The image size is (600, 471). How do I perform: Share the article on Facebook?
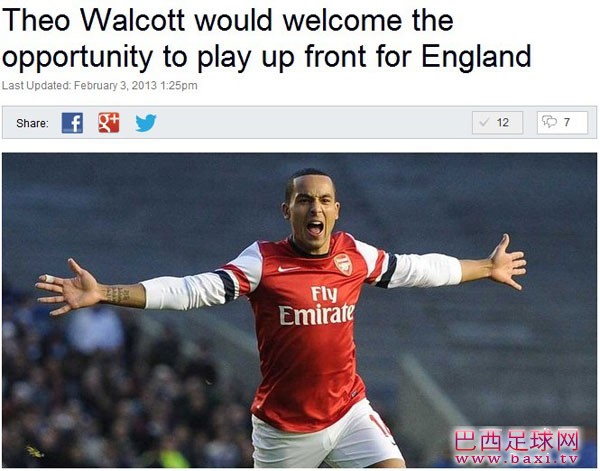(72, 123)
